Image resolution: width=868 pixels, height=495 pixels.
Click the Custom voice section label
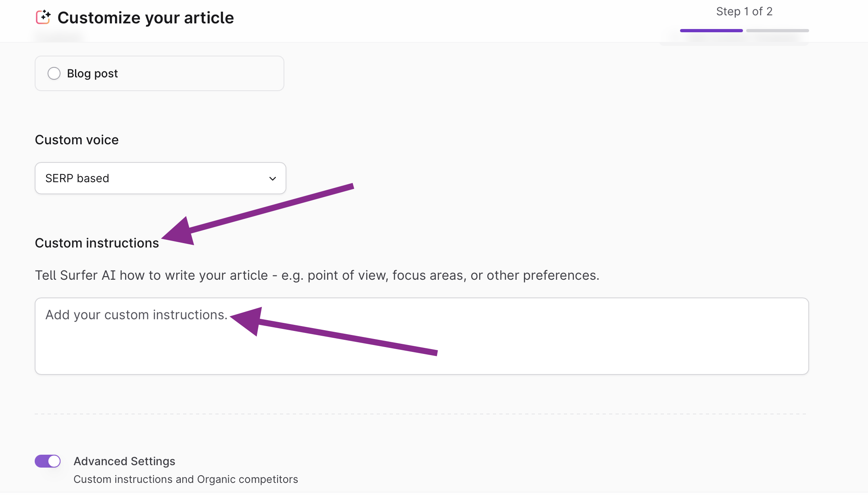77,140
